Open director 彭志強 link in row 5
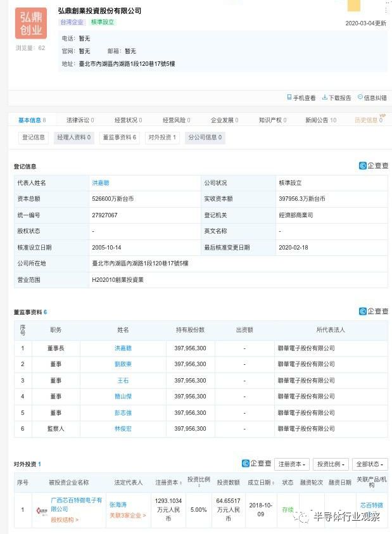 tap(123, 413)
